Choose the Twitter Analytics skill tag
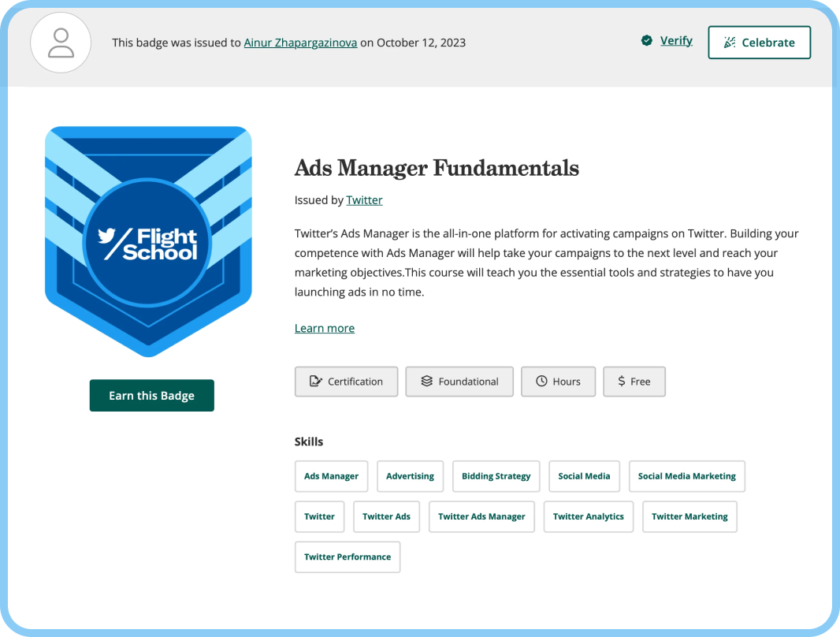 pyautogui.click(x=588, y=516)
